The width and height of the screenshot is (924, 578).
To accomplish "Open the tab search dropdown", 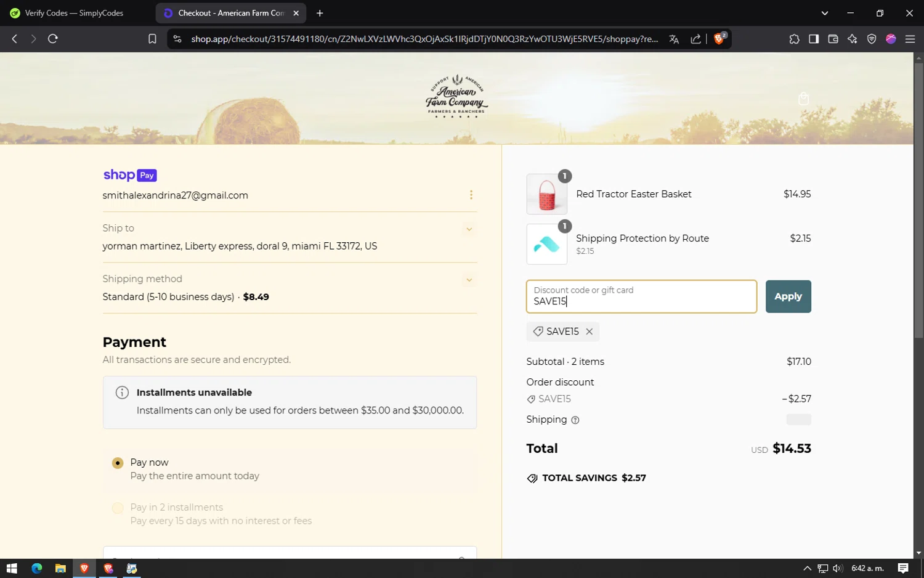I will tap(825, 13).
